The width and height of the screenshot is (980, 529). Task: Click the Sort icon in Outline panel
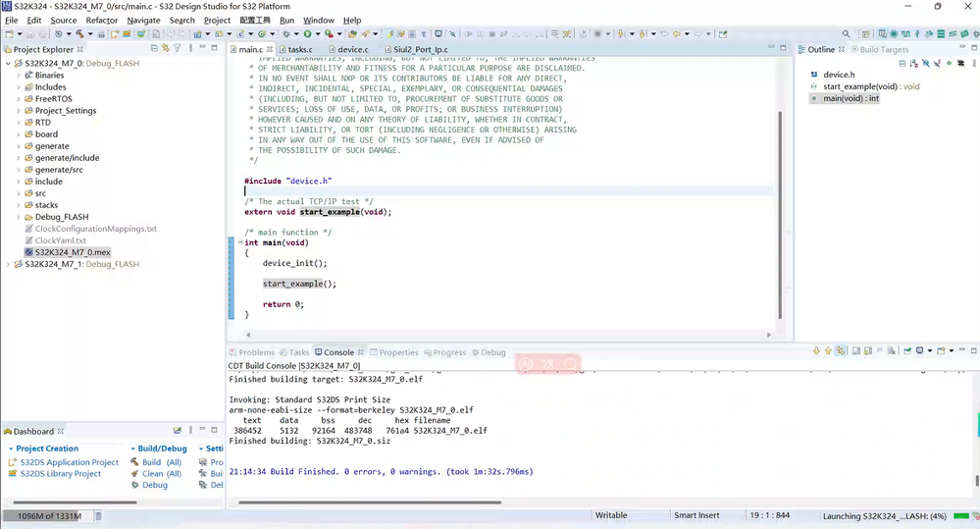(x=913, y=63)
